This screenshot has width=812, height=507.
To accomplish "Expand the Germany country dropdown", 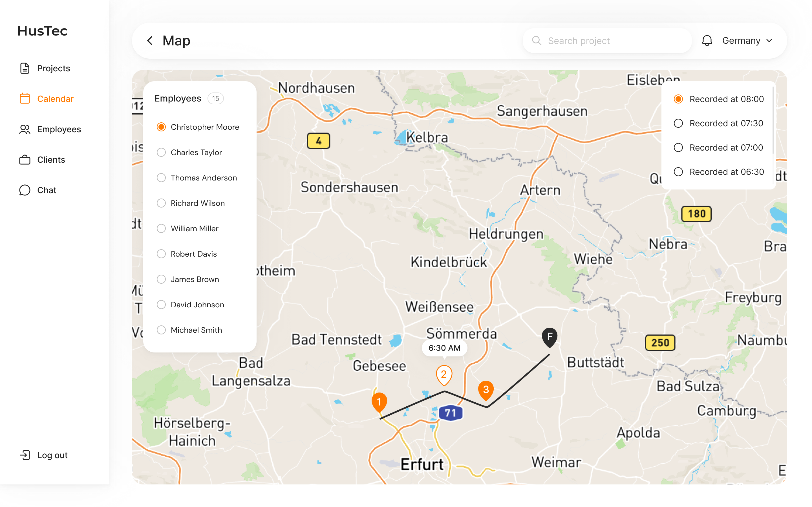I will click(x=747, y=41).
